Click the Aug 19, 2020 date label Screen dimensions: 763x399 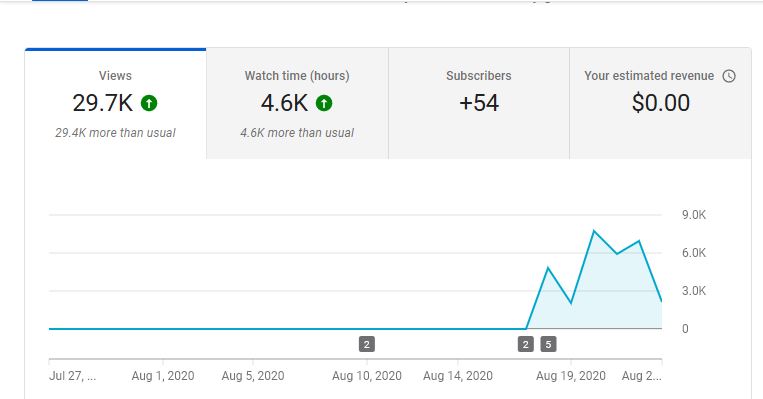571,376
